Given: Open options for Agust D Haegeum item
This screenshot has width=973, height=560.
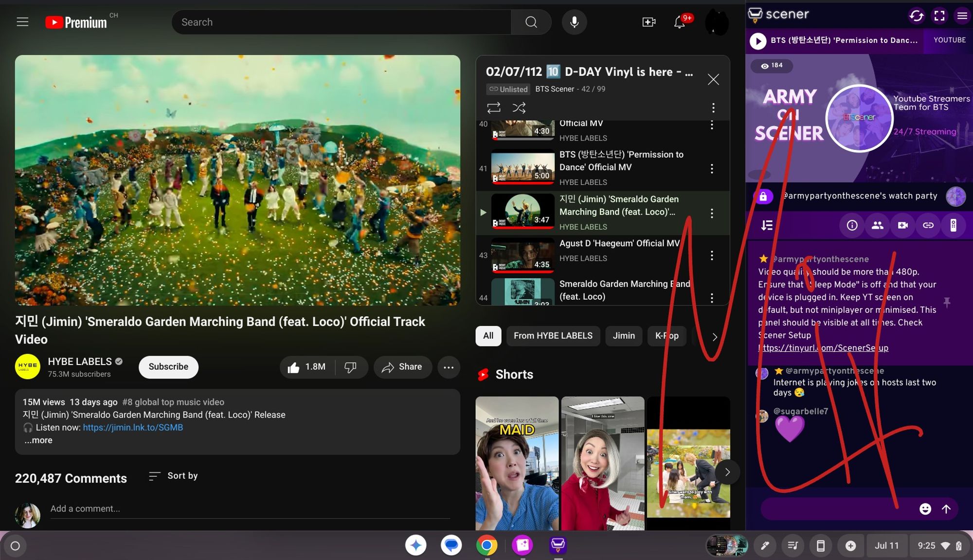Looking at the screenshot, I should [712, 255].
